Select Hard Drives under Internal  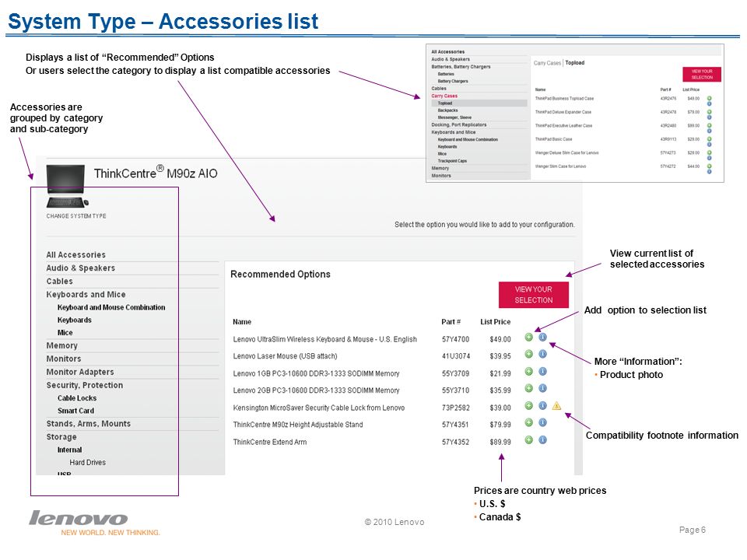(88, 462)
